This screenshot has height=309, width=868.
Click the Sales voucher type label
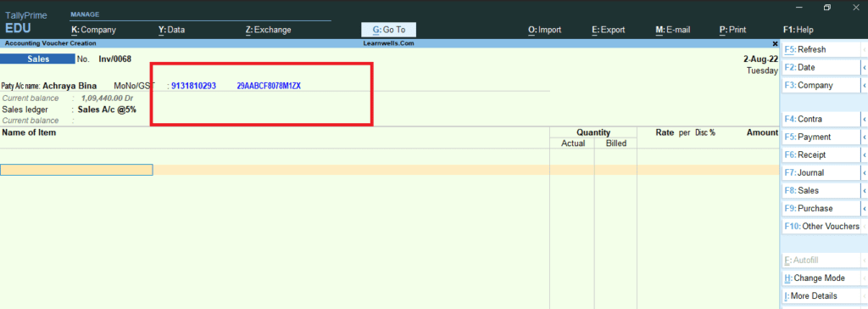point(37,59)
